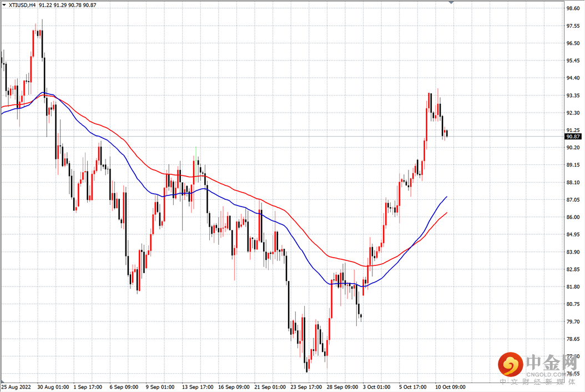Click price scale label 80.75
585x392 pixels.
pyautogui.click(x=573, y=304)
